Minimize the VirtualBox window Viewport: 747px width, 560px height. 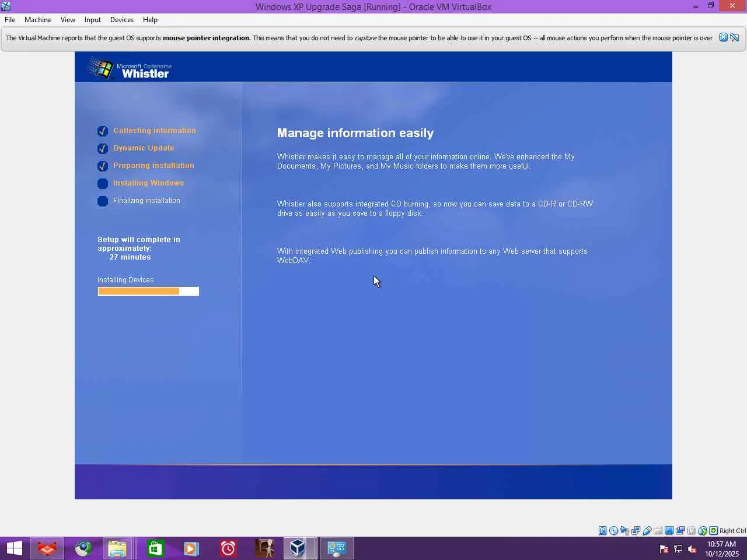[x=696, y=6]
